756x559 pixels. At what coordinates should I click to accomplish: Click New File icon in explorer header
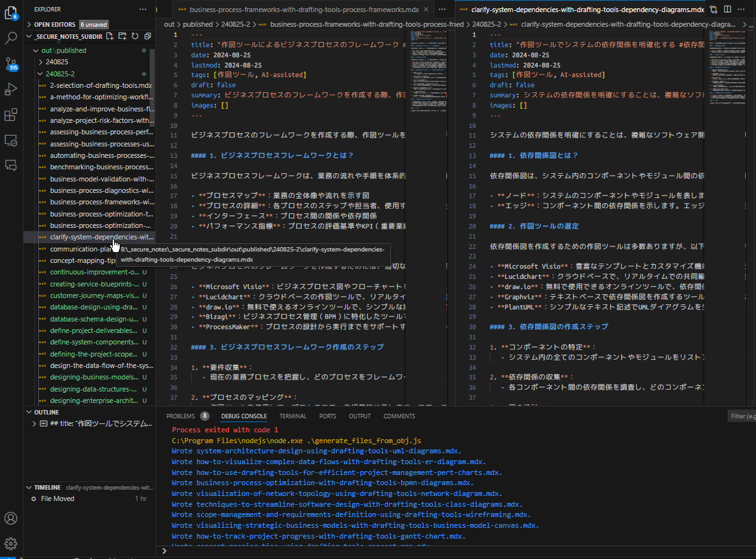coord(110,36)
